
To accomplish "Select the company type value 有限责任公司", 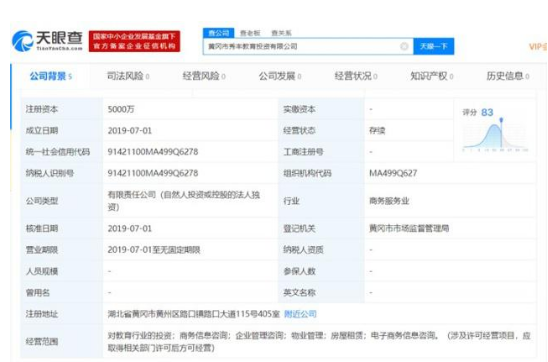I will point(184,201).
